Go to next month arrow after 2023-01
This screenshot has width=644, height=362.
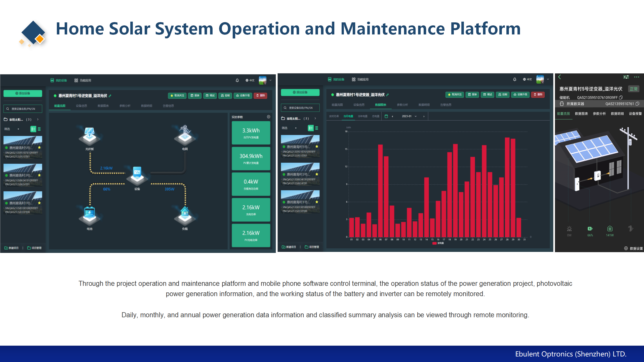[424, 116]
